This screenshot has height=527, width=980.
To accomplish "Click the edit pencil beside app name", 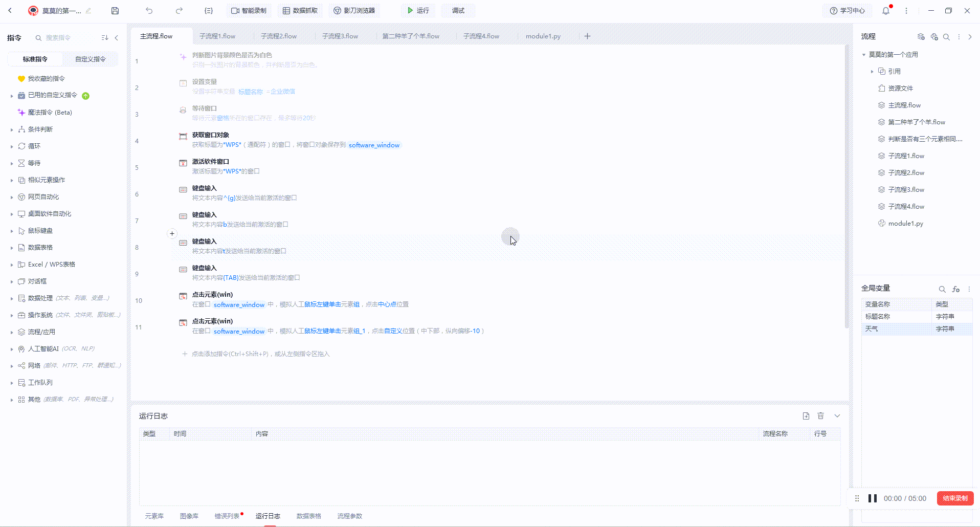I will [88, 11].
